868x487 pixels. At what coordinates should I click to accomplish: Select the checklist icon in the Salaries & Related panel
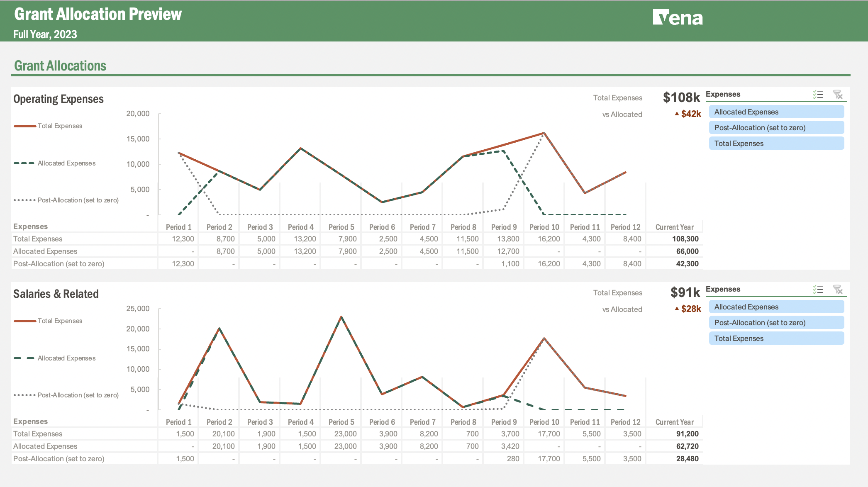[x=818, y=290]
